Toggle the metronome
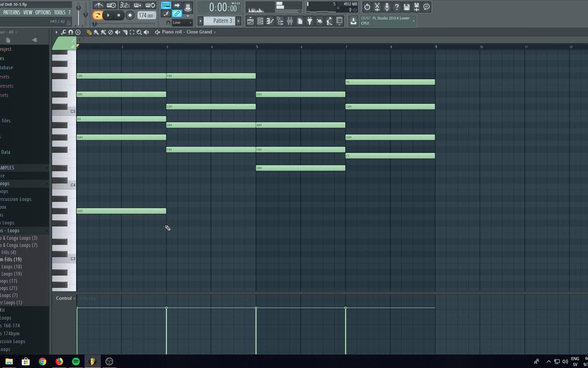This screenshot has height=368, width=588. tap(99, 5)
